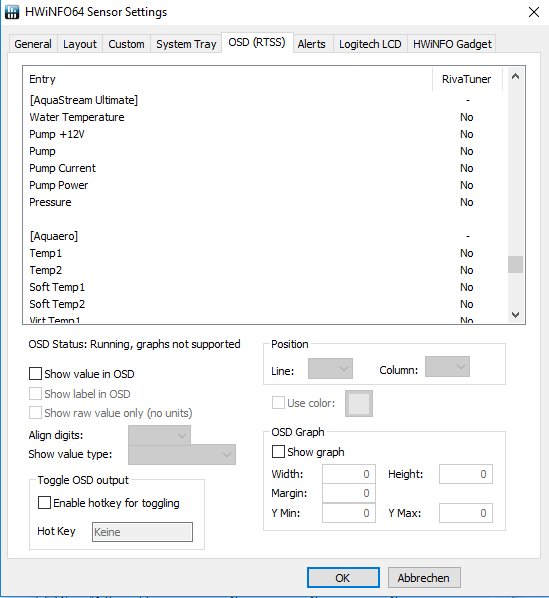The width and height of the screenshot is (549, 598).
Task: Select the Soft Temp2 entry
Action: point(265,304)
